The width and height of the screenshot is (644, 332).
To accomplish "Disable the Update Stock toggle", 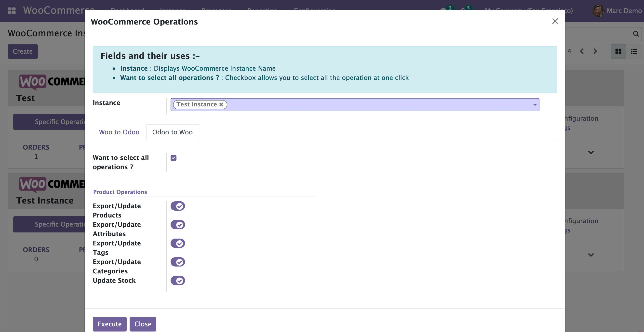I will click(178, 281).
